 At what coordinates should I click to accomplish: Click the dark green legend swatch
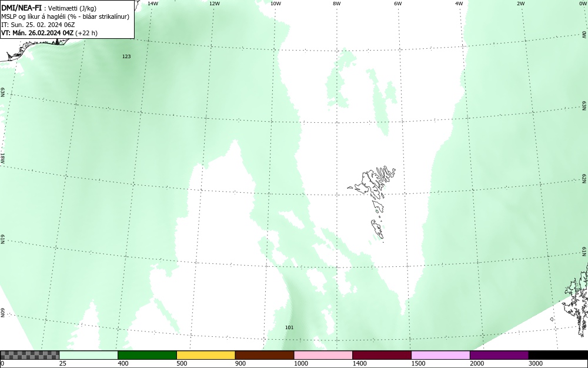147,355
